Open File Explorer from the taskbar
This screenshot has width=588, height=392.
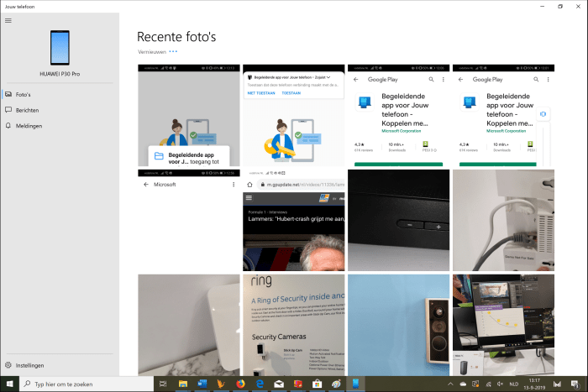click(183, 384)
